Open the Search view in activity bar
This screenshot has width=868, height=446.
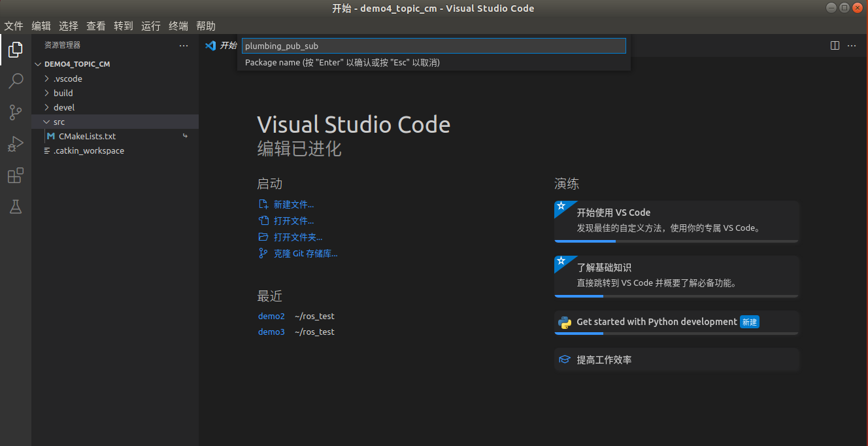[x=16, y=81]
